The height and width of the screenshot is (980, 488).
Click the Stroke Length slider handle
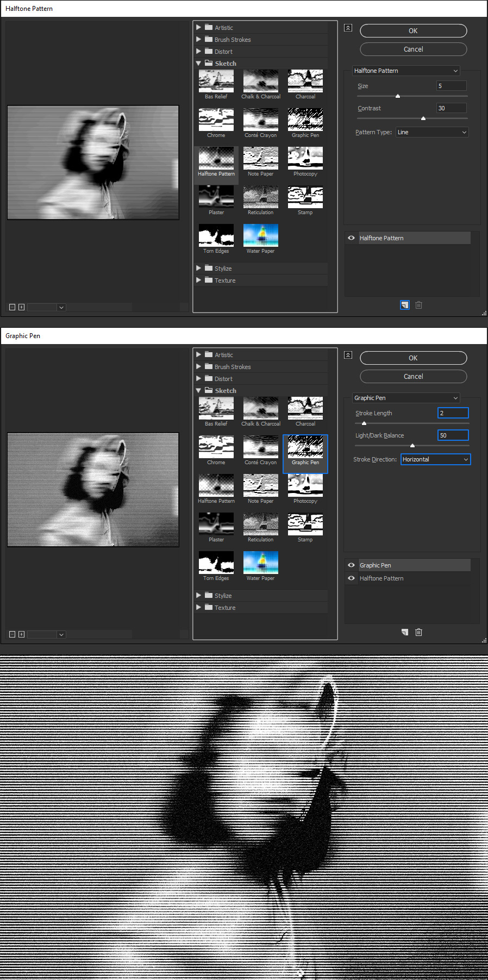point(364,423)
